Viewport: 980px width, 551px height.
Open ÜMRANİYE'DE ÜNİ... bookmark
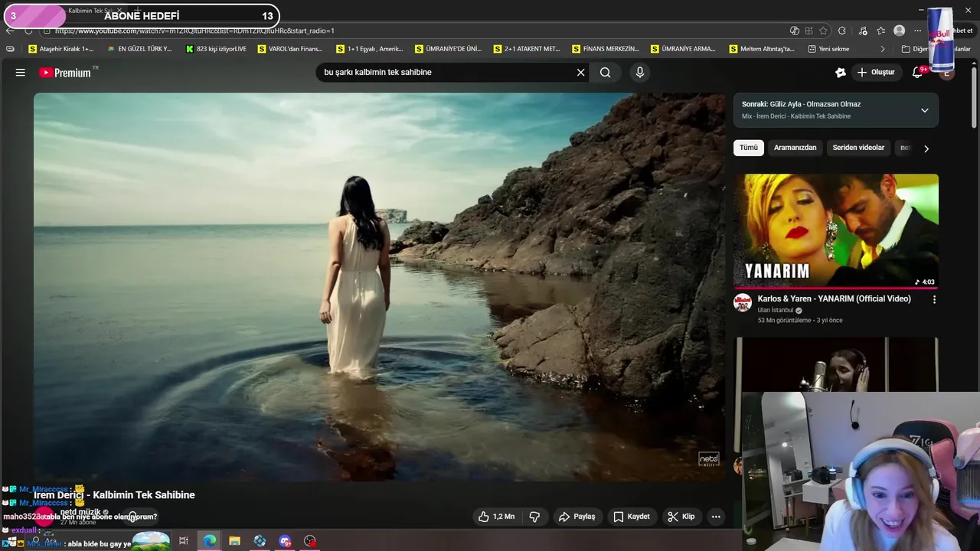coord(449,49)
